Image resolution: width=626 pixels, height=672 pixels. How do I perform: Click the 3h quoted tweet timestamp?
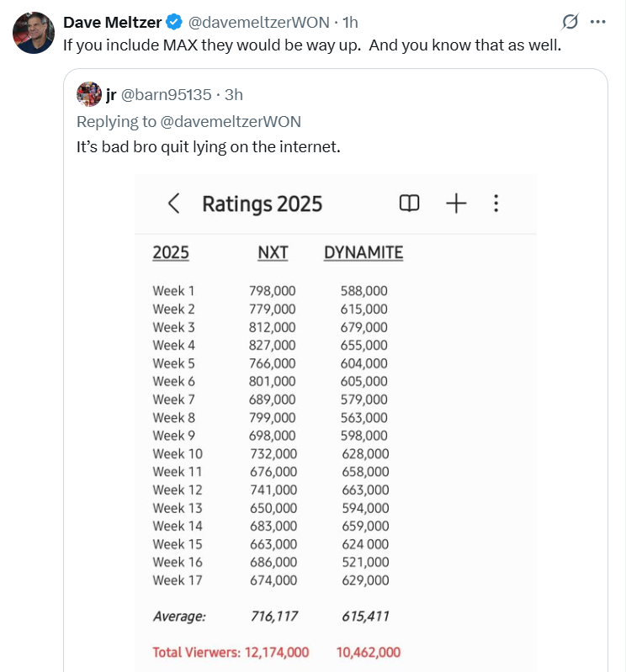[234, 95]
